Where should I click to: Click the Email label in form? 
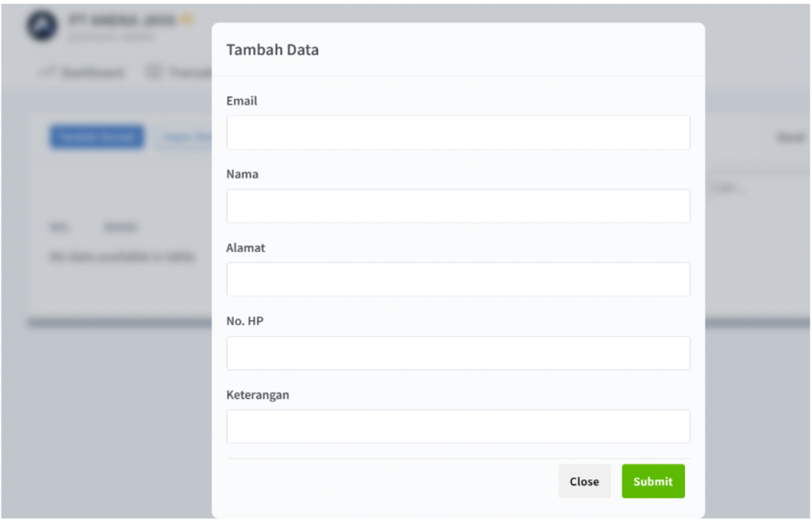tap(242, 101)
